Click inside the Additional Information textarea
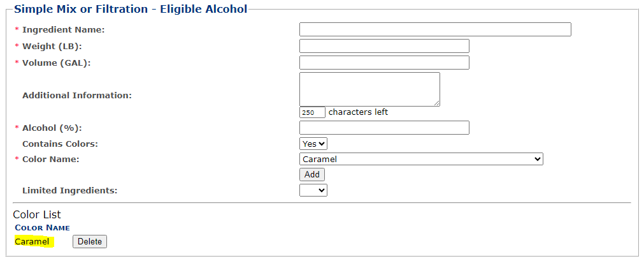644x261 pixels. click(369, 89)
